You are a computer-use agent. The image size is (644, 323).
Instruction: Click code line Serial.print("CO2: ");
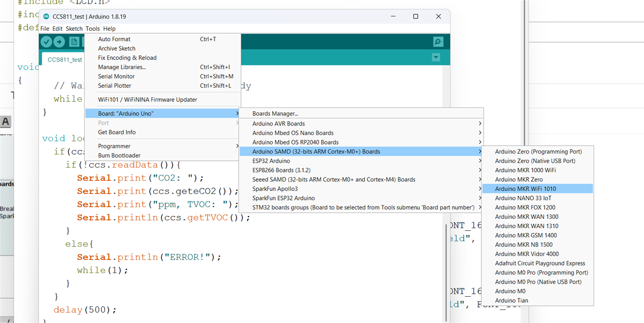[x=140, y=178]
